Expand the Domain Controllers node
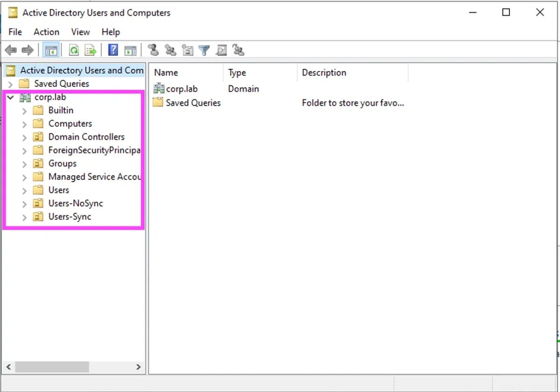Screen dimensions: 560x392 [x=24, y=138]
